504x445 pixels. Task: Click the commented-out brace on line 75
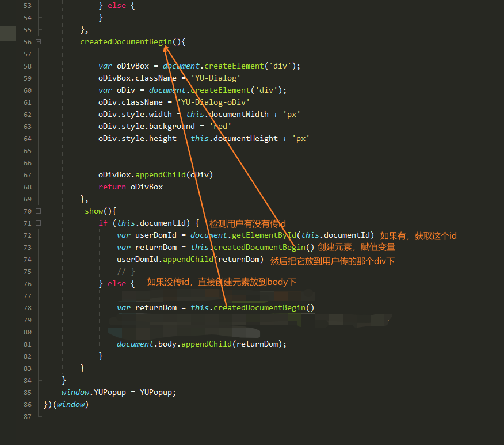pyautogui.click(x=126, y=272)
